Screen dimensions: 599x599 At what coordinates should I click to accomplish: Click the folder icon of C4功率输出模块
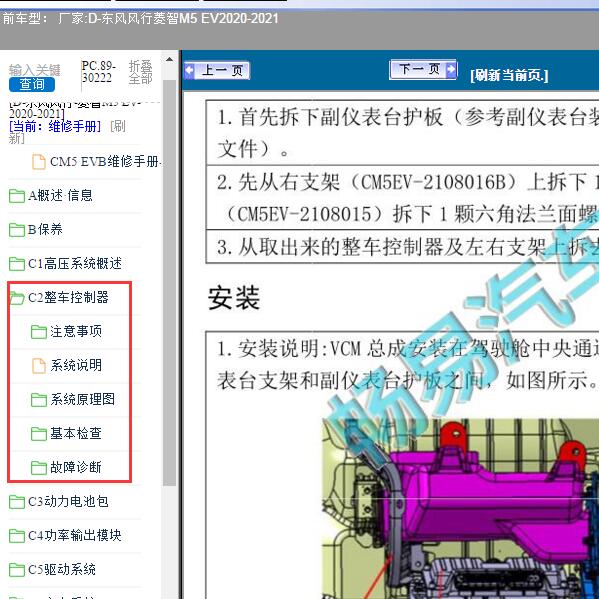[17, 536]
